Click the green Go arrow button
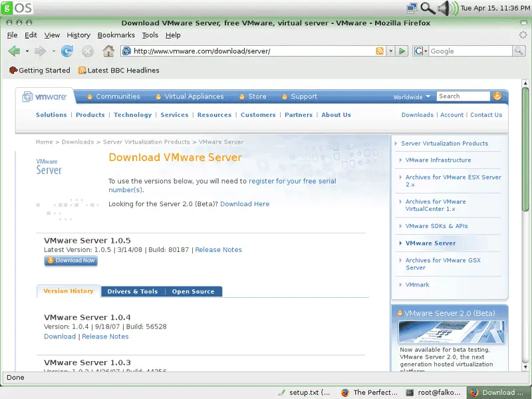The image size is (532, 399). (x=402, y=51)
